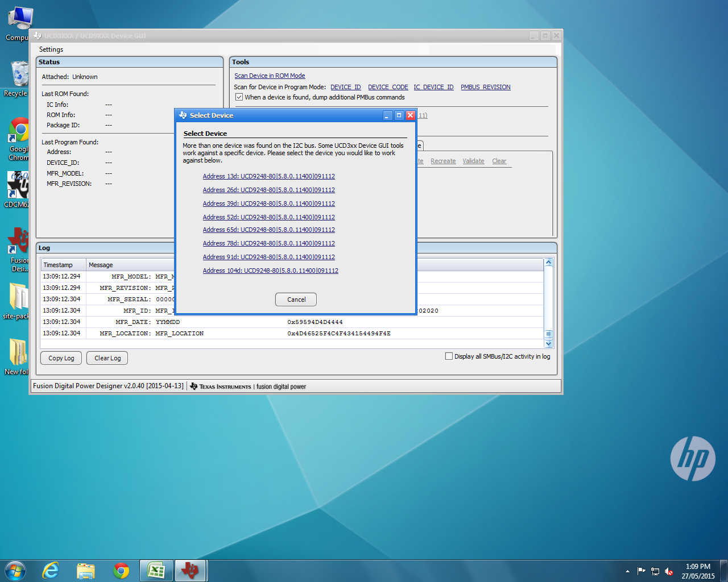Log scrollbar up arrow
This screenshot has width=728, height=582.
pyautogui.click(x=549, y=263)
